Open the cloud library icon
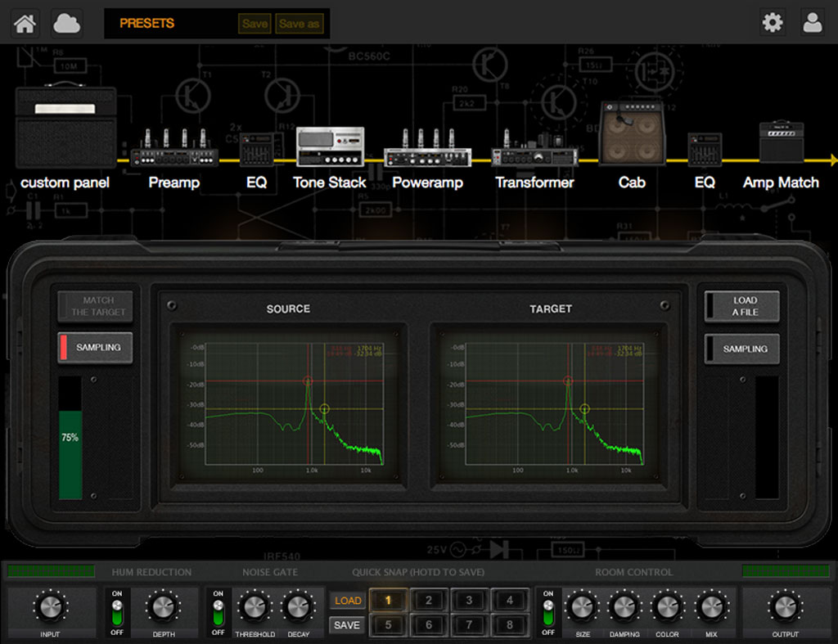 coord(67,23)
